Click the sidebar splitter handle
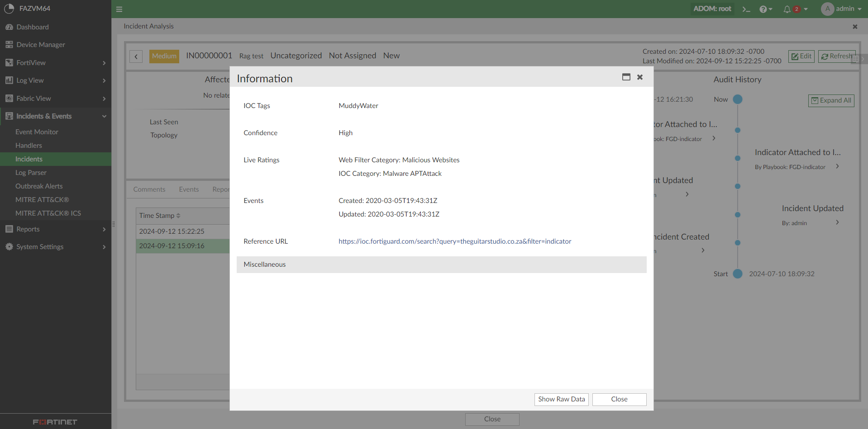Viewport: 868px width, 429px height. (x=114, y=224)
